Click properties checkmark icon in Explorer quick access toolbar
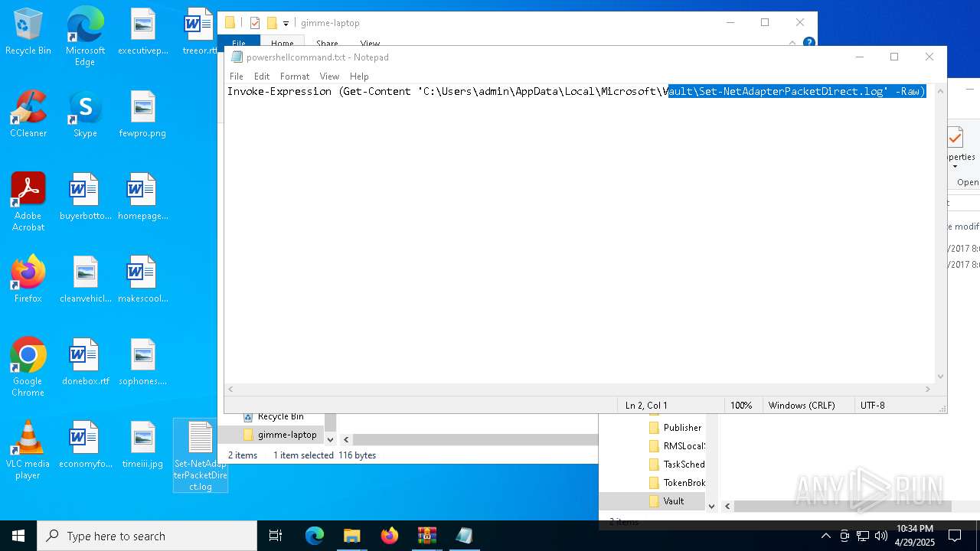 click(x=255, y=23)
